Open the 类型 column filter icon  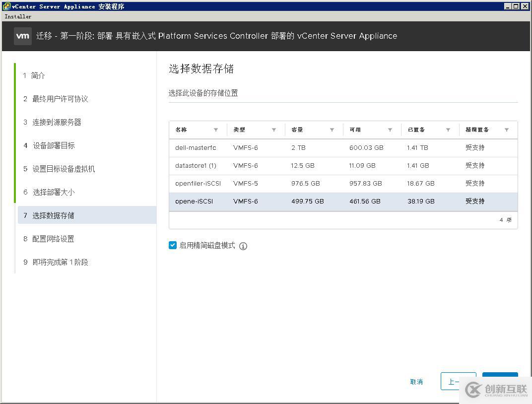tap(274, 130)
